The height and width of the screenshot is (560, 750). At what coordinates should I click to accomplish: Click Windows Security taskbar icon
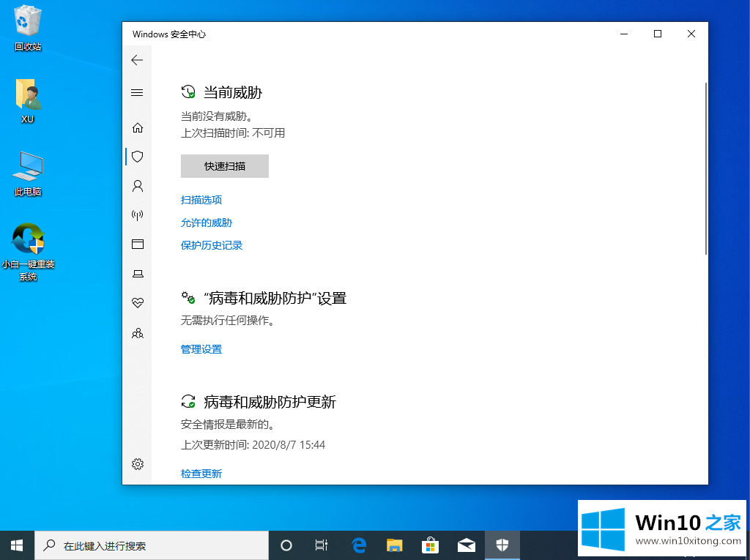pyautogui.click(x=502, y=545)
